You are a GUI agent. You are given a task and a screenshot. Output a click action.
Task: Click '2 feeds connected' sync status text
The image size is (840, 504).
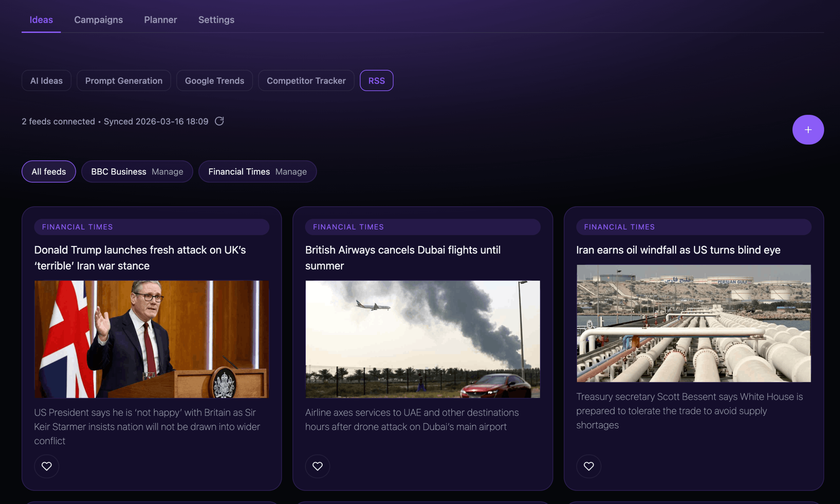coord(115,121)
